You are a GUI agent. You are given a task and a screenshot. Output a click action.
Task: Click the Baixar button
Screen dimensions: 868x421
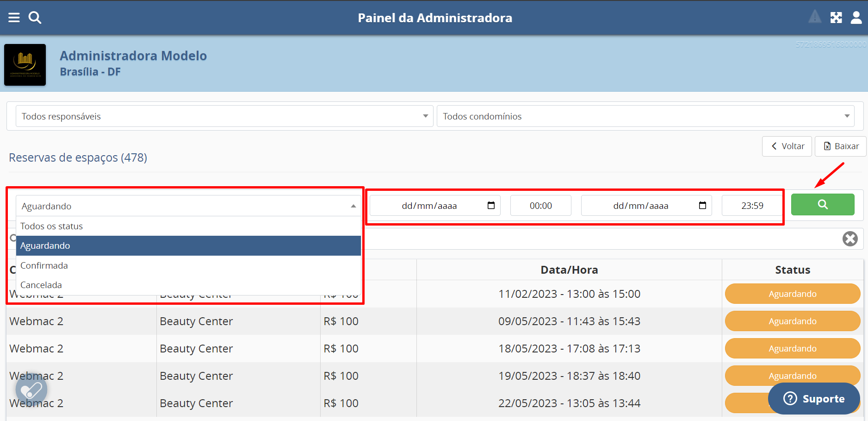coord(841,146)
